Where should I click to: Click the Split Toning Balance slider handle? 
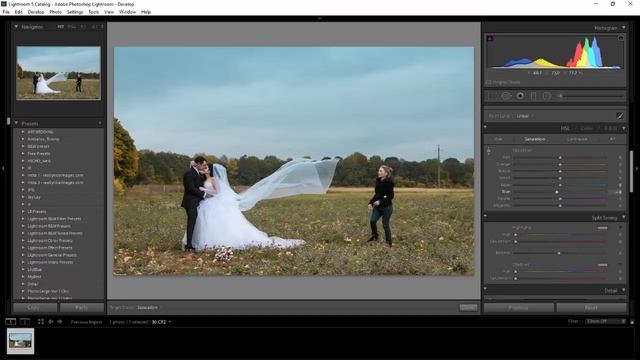(x=559, y=253)
